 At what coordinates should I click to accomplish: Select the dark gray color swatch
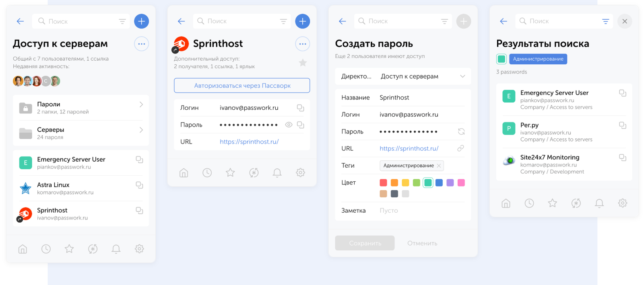click(x=394, y=194)
